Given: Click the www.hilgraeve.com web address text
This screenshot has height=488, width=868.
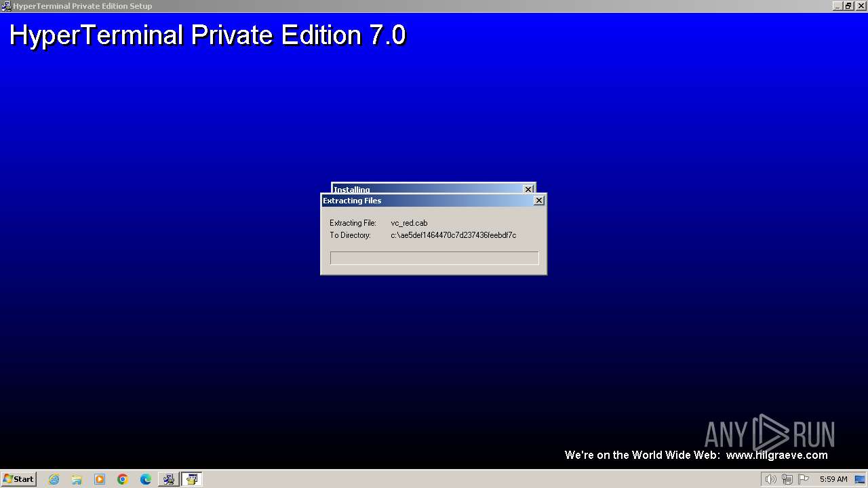Looking at the screenshot, I should (777, 455).
